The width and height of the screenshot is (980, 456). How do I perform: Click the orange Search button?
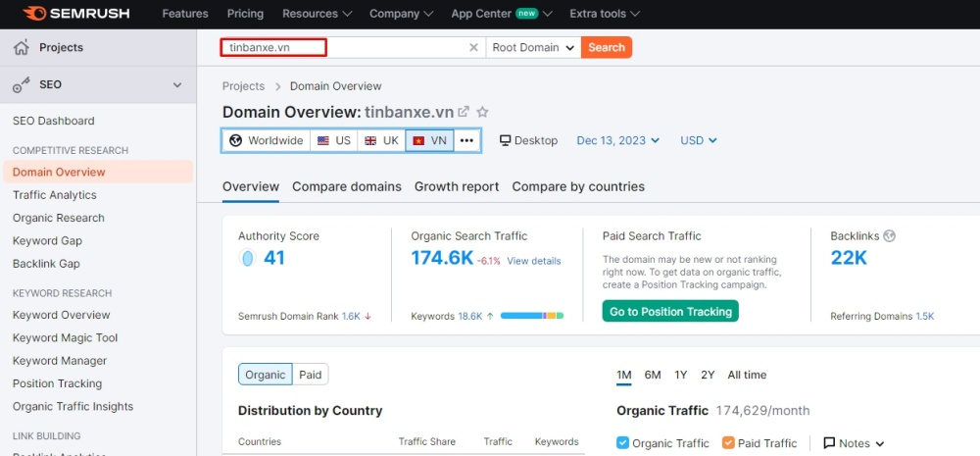click(607, 47)
